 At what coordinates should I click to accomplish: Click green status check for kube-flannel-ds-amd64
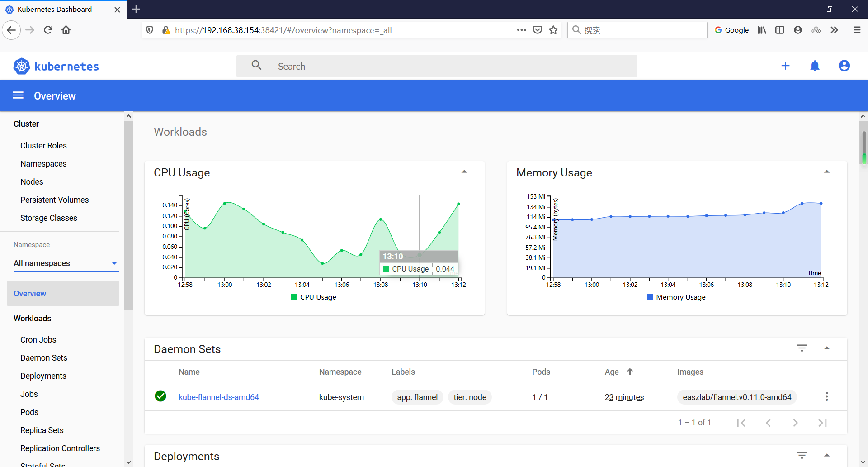[160, 396]
